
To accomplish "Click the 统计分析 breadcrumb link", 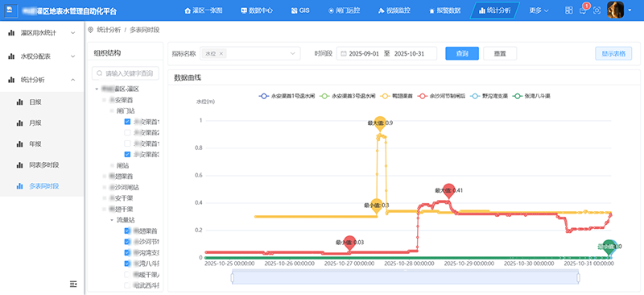I will (109, 30).
